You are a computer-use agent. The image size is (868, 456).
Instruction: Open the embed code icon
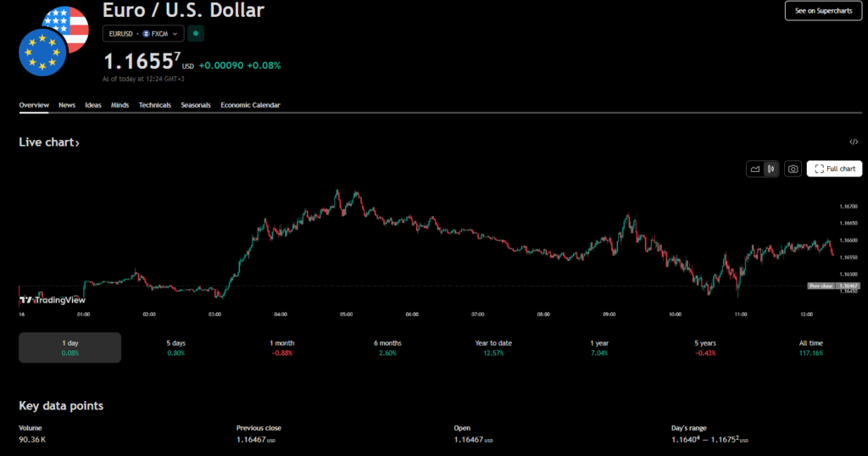pyautogui.click(x=854, y=142)
